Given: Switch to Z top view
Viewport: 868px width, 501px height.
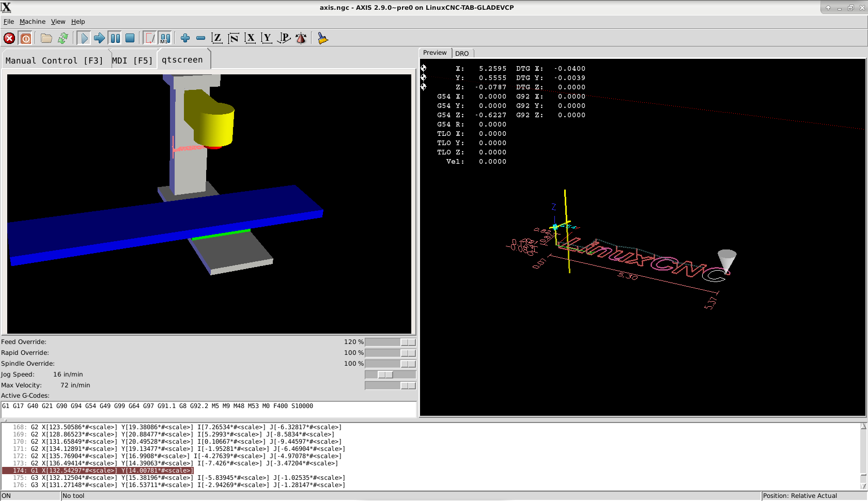Looking at the screenshot, I should point(218,38).
